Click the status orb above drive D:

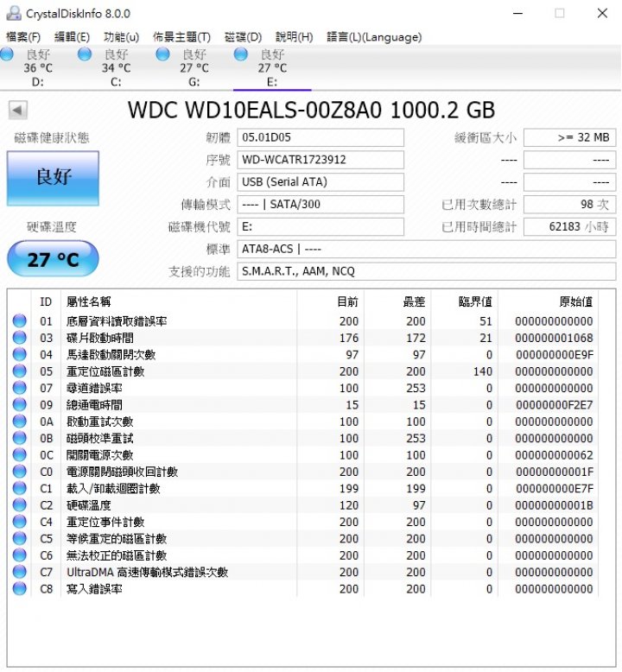tap(6, 54)
